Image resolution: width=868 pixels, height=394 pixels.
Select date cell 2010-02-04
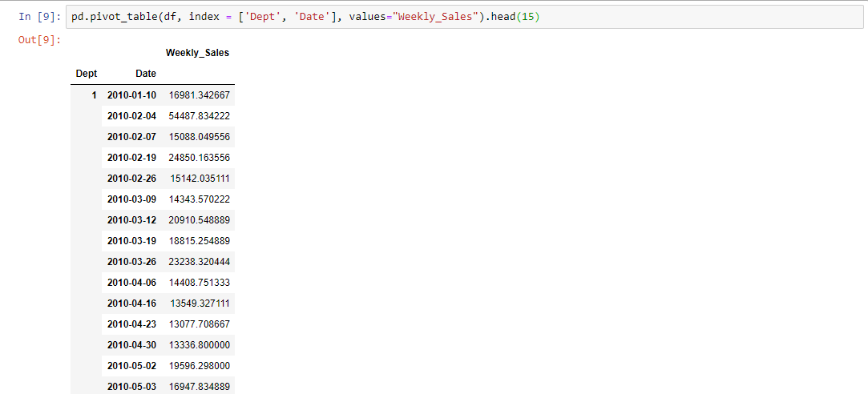pos(131,116)
